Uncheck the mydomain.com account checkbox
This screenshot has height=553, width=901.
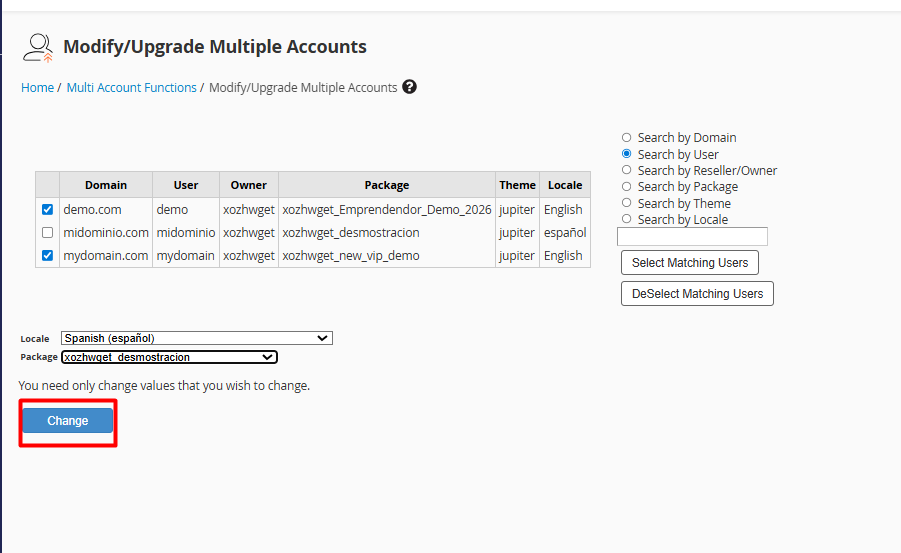48,256
